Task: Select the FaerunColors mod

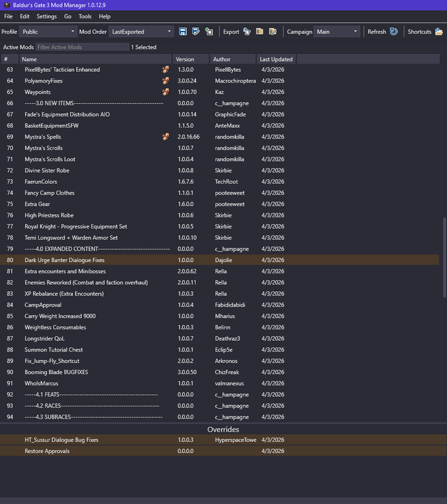Action: (220, 181)
